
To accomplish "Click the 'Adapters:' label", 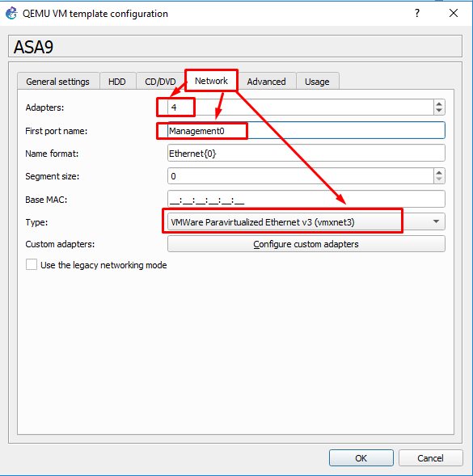I will tap(44, 107).
